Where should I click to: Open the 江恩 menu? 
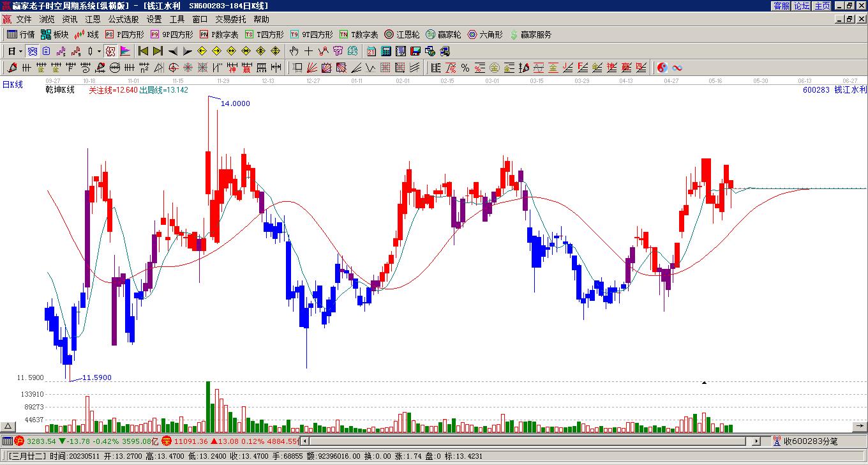(x=93, y=20)
